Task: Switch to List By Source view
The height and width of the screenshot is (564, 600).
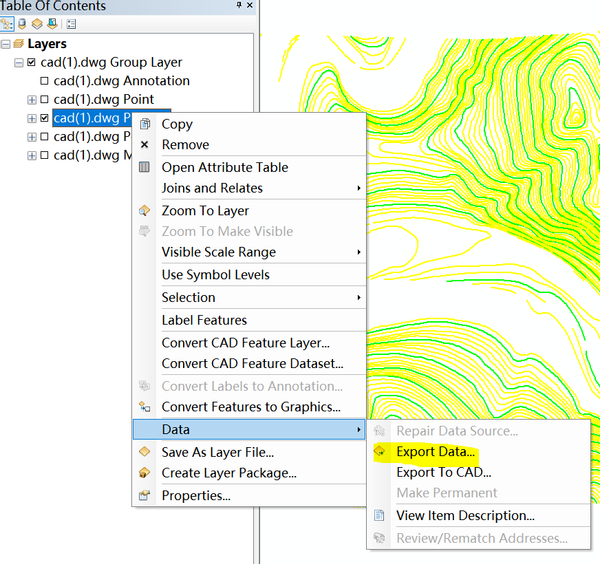Action: (x=21, y=24)
